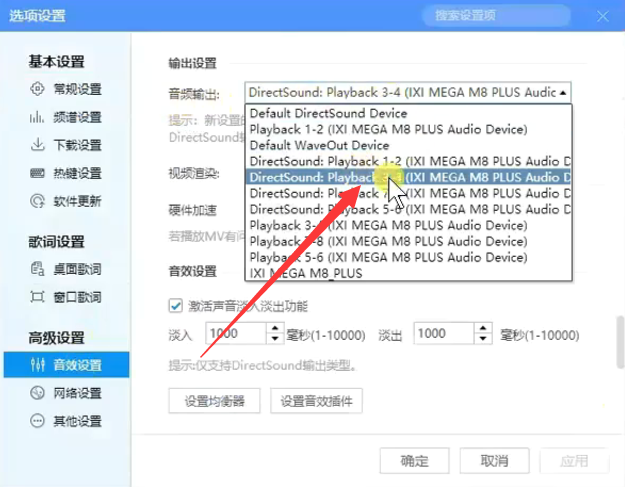Click the 常规设置 gear icon
This screenshot has width=625, height=487.
pos(37,89)
